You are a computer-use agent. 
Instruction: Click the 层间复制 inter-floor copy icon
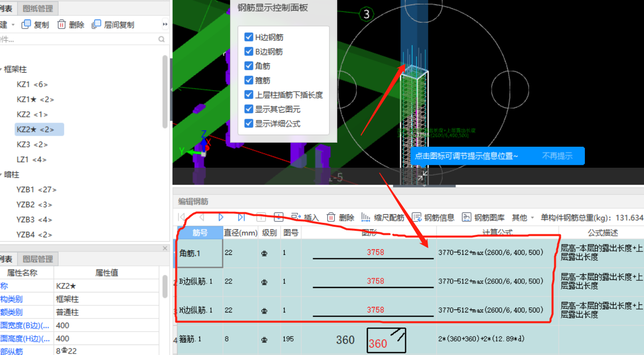[97, 25]
